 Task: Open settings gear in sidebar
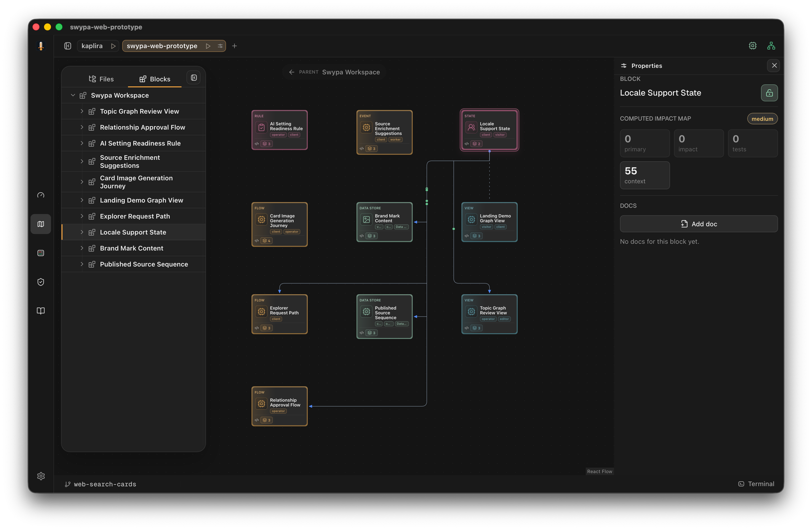click(x=41, y=476)
